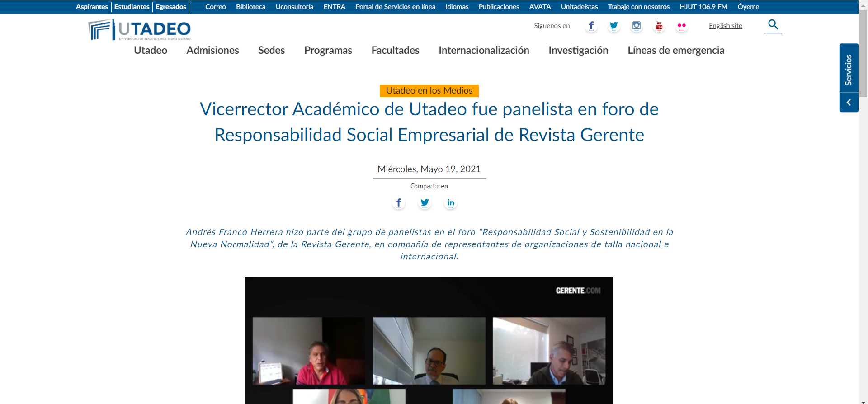Open the Internacionalización menu
Image resolution: width=868 pixels, height=404 pixels.
coord(484,50)
